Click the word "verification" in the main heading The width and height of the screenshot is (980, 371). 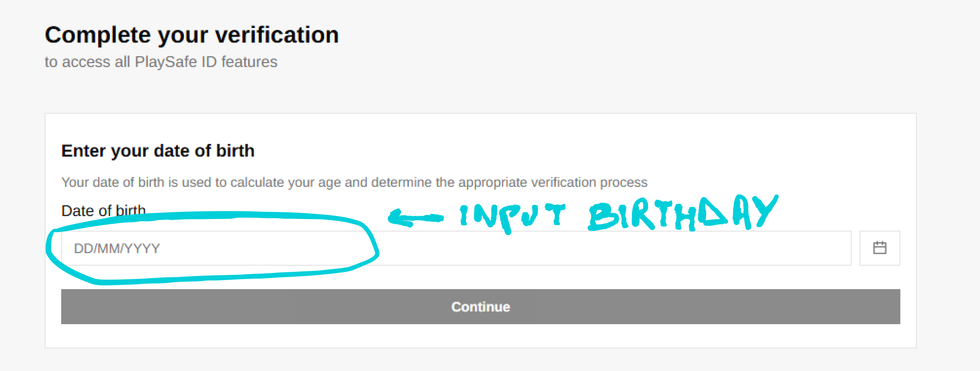277,35
